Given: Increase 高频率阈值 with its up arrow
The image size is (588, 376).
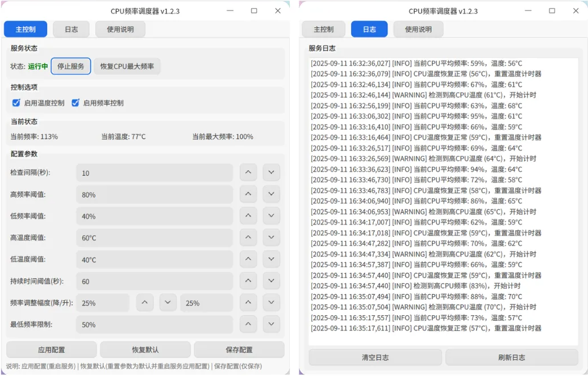Looking at the screenshot, I should (248, 194).
